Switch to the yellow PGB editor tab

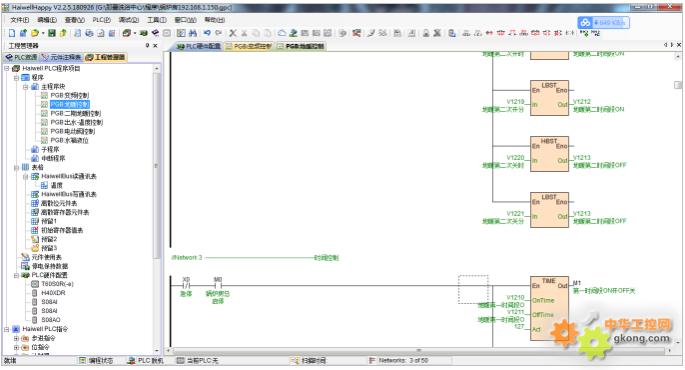tap(249, 46)
